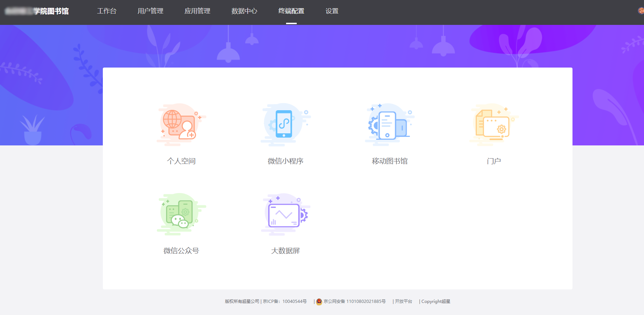Click 版权所有超星公司 in the footer
Screen dimensions: 644x315
coord(242,301)
